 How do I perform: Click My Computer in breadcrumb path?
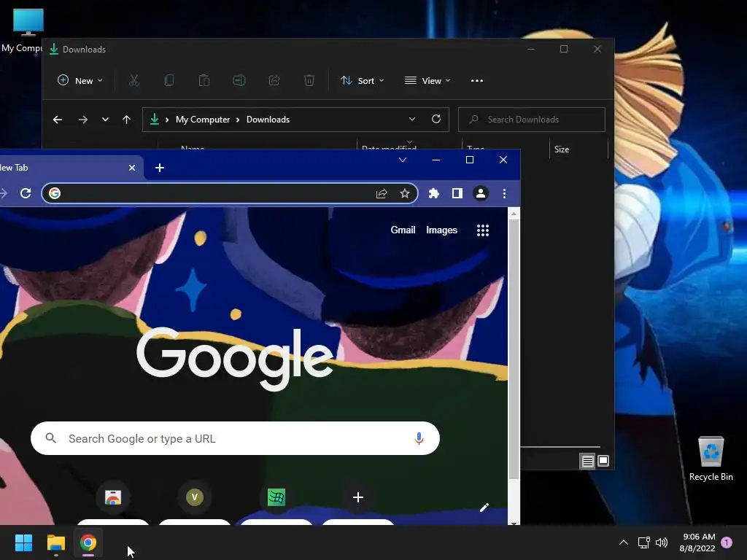pyautogui.click(x=203, y=120)
